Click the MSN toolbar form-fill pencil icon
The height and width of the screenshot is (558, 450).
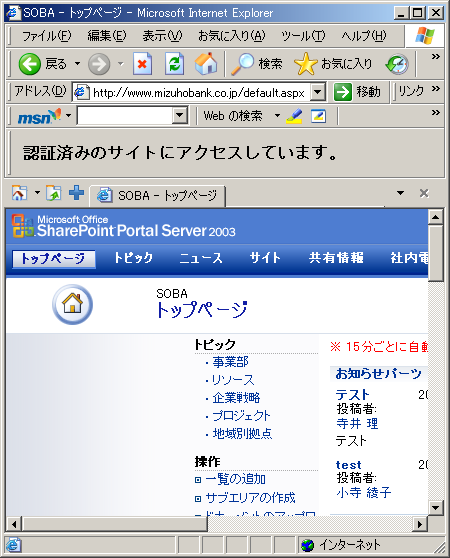click(x=318, y=116)
